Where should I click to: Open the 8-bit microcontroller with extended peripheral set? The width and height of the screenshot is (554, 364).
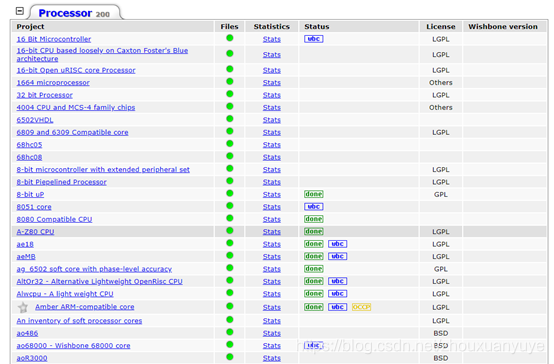pos(103,170)
